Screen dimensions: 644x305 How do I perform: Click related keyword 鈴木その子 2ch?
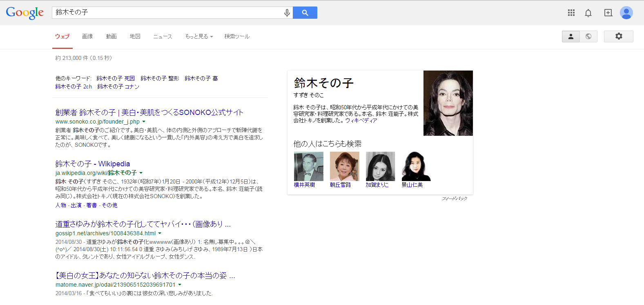pos(74,86)
